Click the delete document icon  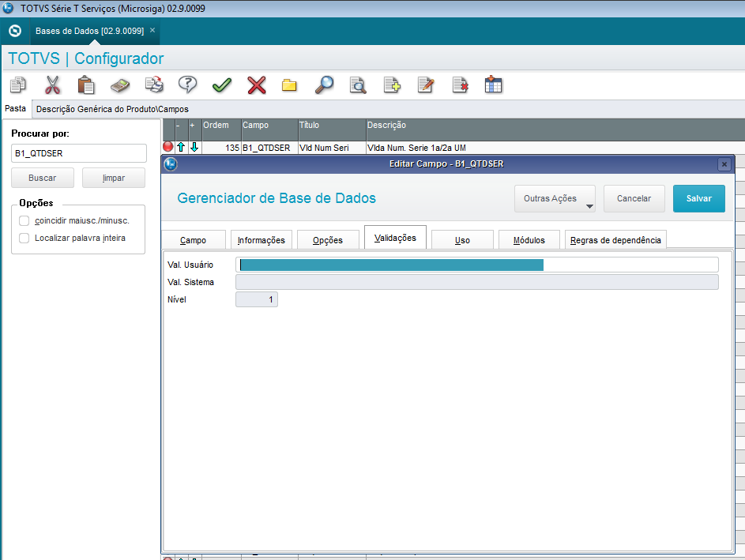coord(460,85)
